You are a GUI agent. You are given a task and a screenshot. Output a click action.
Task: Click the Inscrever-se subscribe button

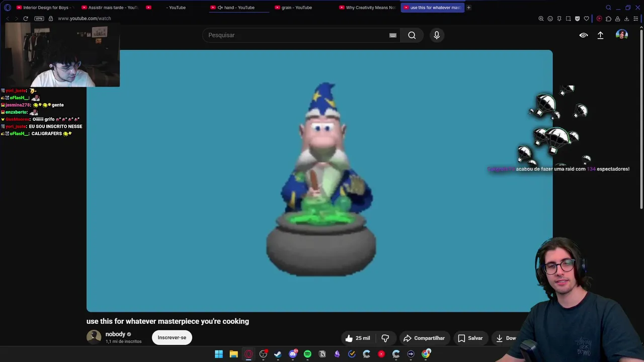[x=172, y=337]
